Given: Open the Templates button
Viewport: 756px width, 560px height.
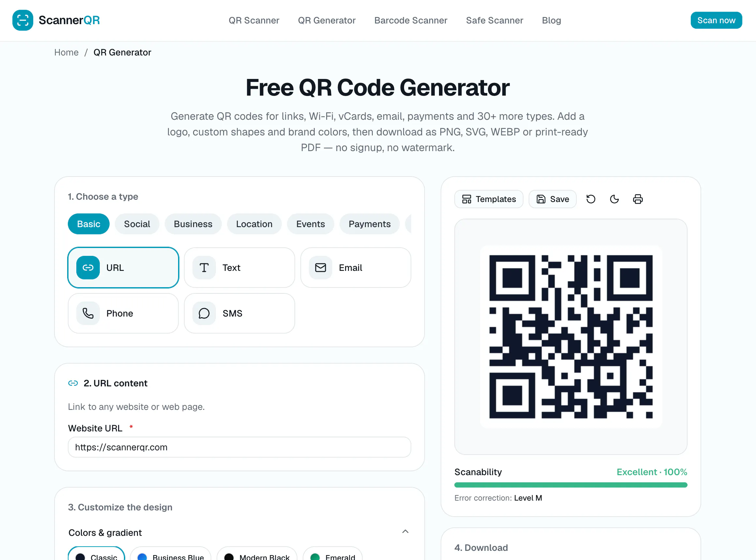Looking at the screenshot, I should click(489, 199).
